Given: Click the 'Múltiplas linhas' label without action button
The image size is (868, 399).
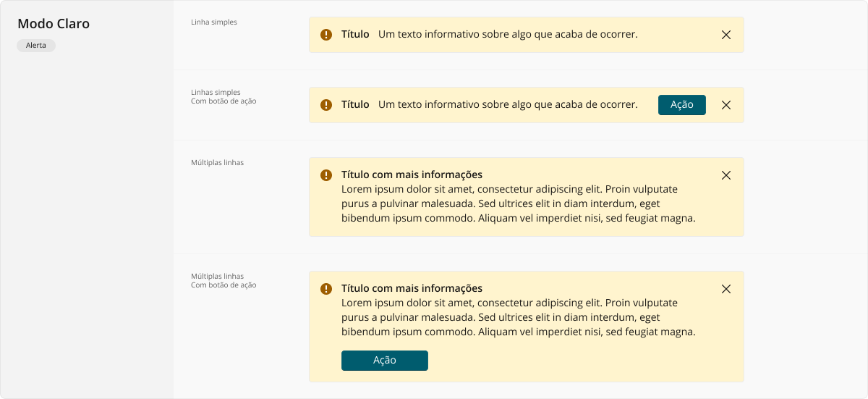Looking at the screenshot, I should [x=217, y=163].
